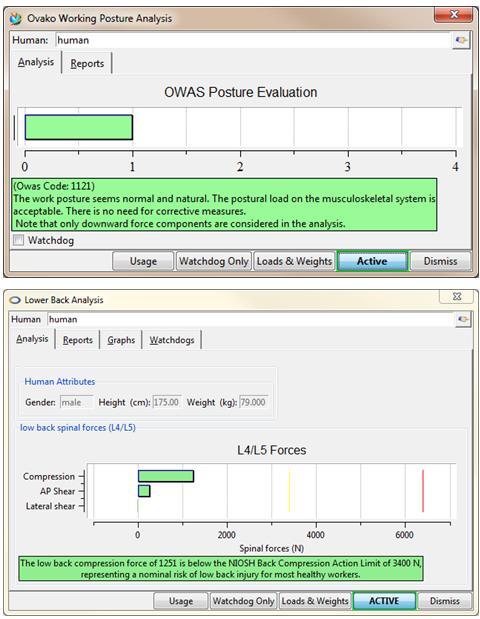Select the Analysis tab in Lower Back Analysis
This screenshot has width=480, height=619.
tap(32, 339)
